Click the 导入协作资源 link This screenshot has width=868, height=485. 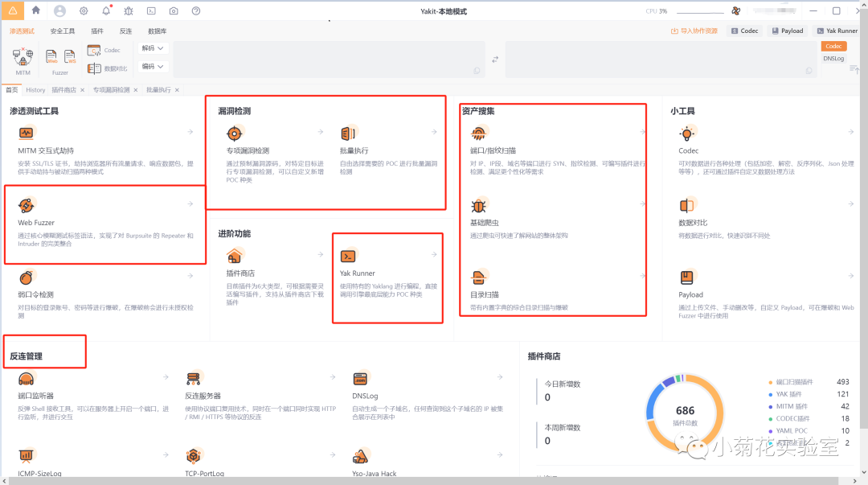coord(694,31)
